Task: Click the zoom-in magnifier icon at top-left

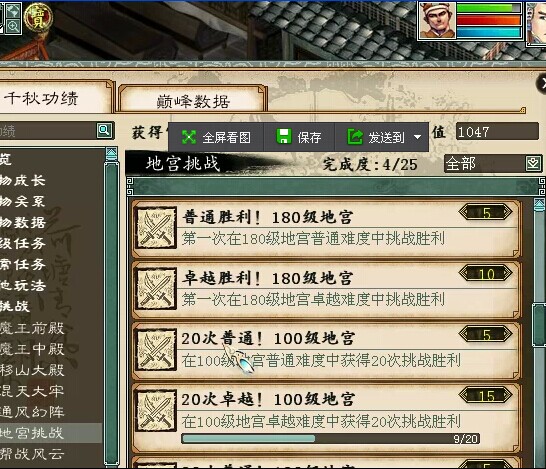Action: [13, 26]
